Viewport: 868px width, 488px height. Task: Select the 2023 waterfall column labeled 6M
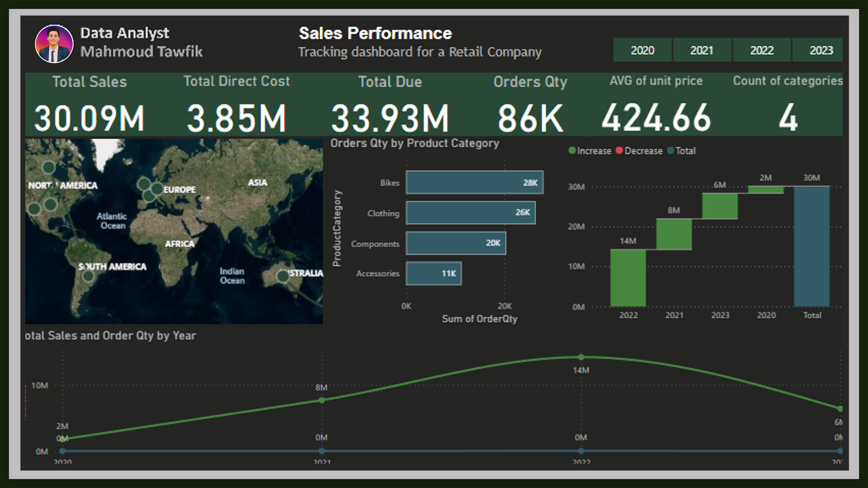coord(720,206)
